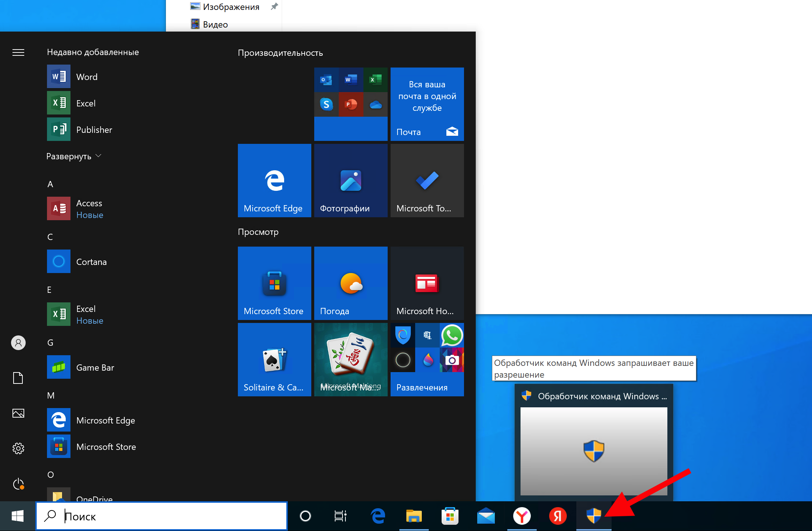Open Edge browser from the taskbar
Screen dimensions: 812x531
tap(378, 516)
